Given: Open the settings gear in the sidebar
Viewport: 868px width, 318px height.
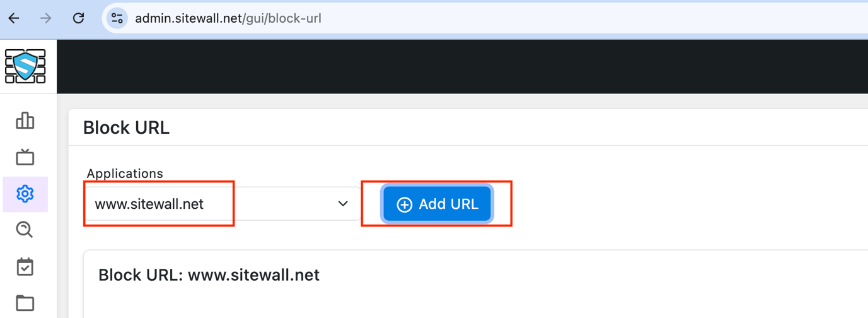Looking at the screenshot, I should [25, 194].
